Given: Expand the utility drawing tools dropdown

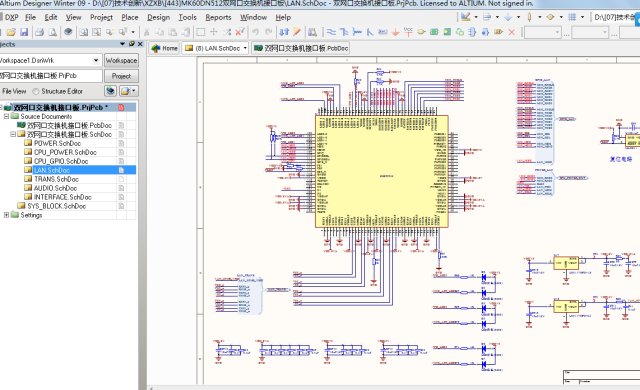Looking at the screenshot, I should (x=476, y=17).
